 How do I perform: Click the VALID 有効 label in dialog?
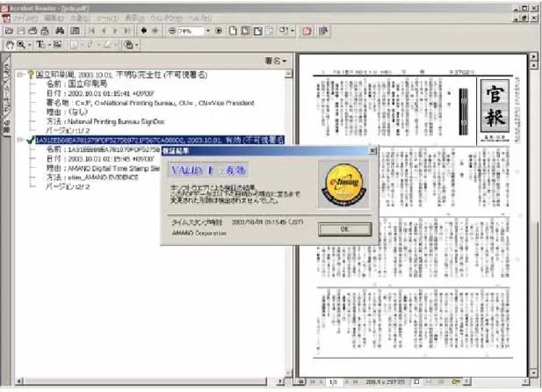[208, 171]
